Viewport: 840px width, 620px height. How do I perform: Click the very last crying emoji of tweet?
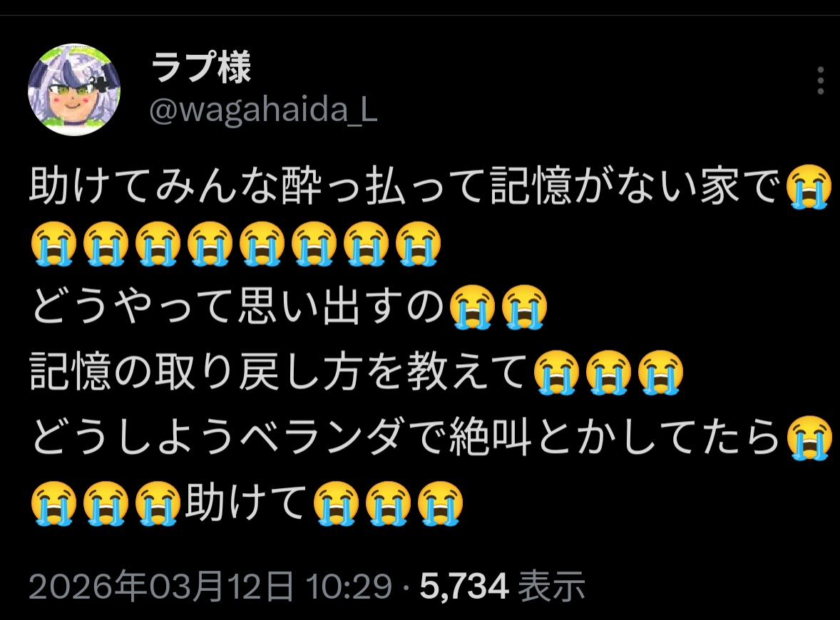(x=440, y=503)
